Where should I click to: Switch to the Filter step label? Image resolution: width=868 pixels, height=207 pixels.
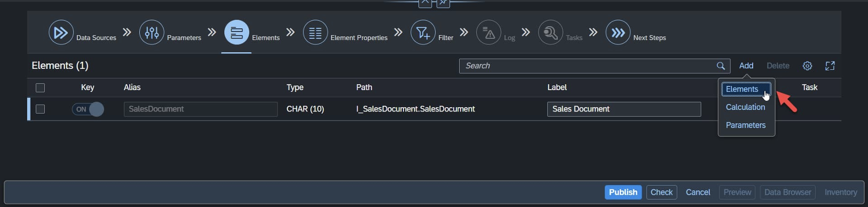tap(446, 37)
